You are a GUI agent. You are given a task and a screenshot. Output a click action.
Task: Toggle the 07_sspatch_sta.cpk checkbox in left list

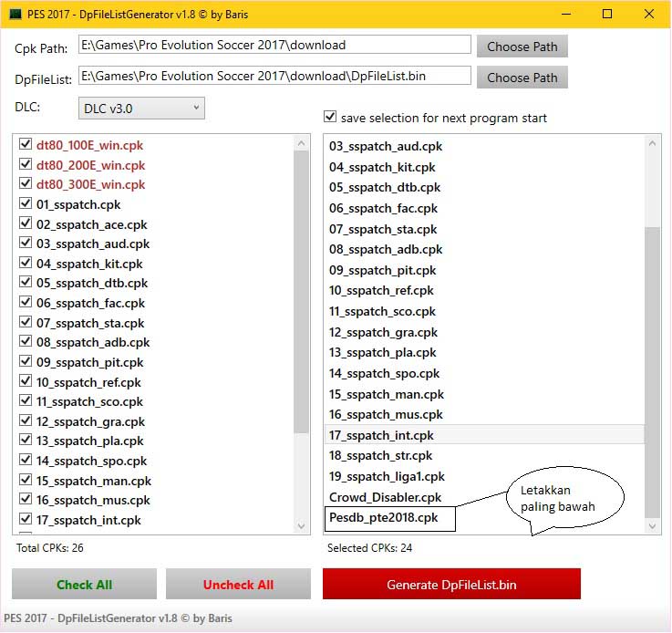pyautogui.click(x=26, y=322)
